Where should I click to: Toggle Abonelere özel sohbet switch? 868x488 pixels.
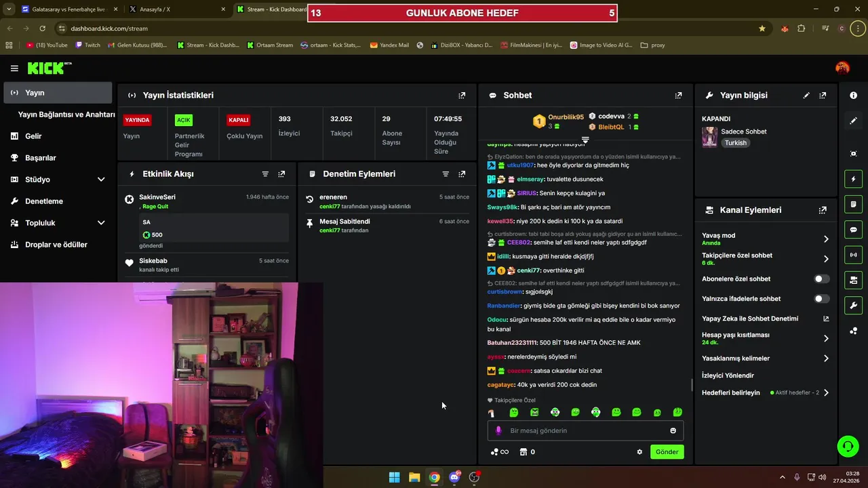(x=821, y=279)
